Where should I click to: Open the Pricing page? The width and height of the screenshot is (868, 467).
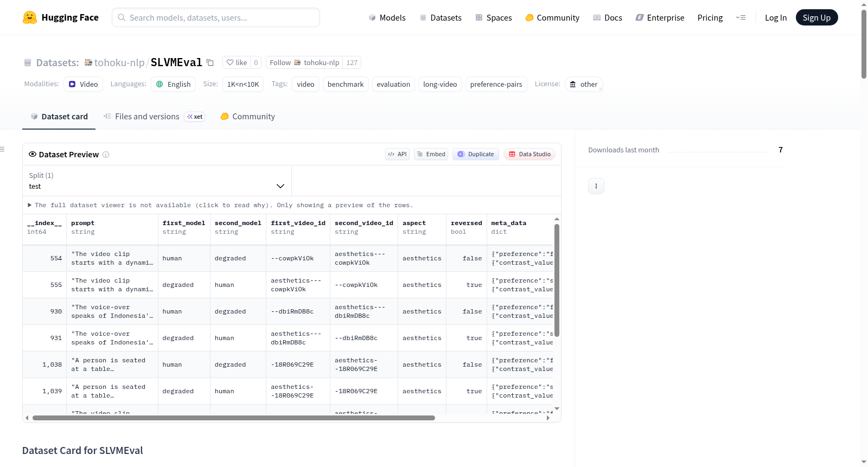(x=710, y=17)
